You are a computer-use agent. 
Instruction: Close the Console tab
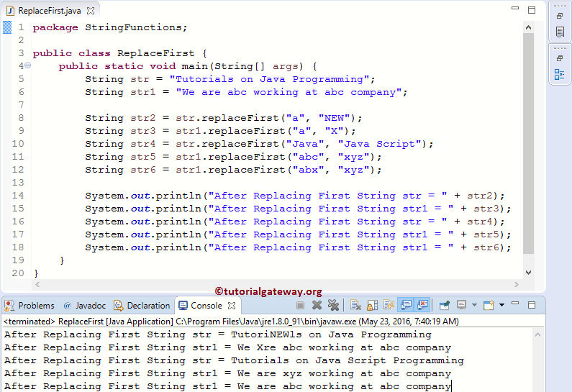232,306
